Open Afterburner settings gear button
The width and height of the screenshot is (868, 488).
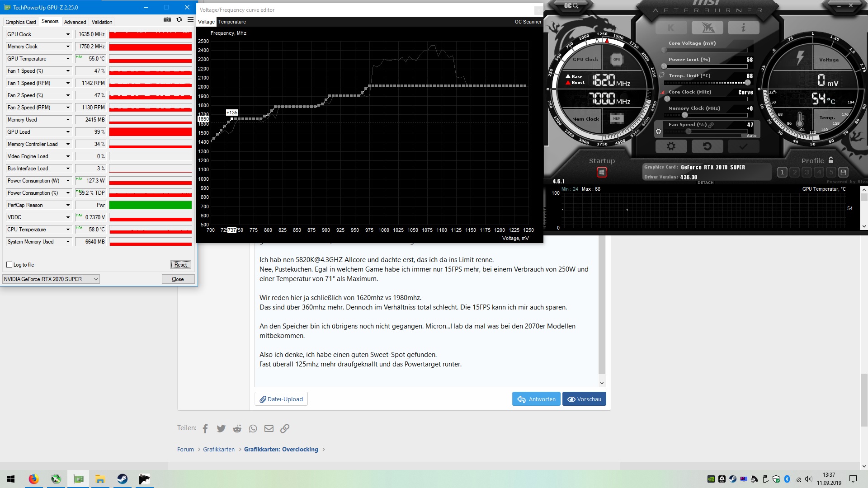(x=671, y=146)
